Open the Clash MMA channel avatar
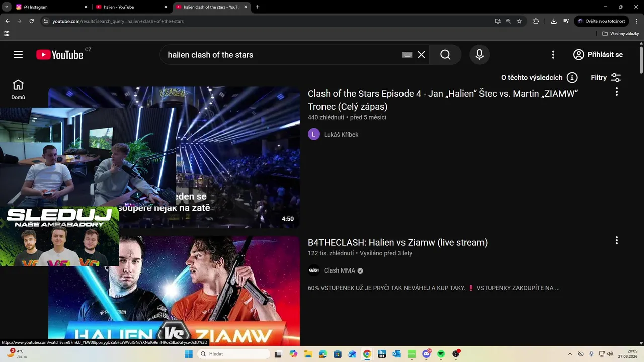 click(314, 270)
